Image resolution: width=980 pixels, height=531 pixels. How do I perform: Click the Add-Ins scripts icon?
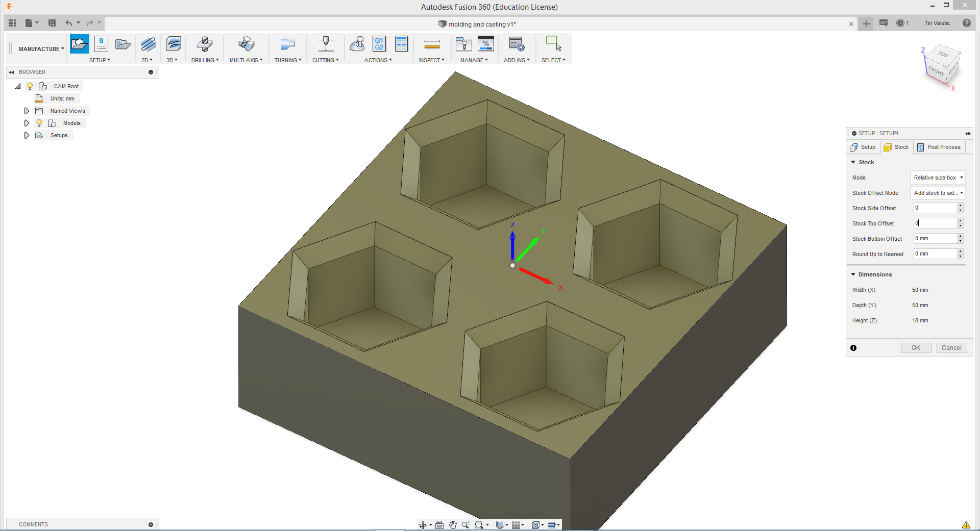[517, 44]
